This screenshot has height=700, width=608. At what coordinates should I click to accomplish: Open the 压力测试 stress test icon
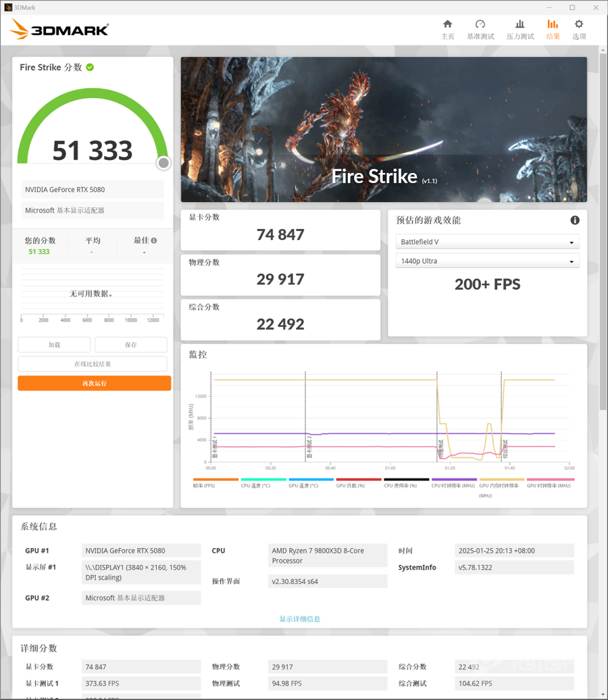click(520, 29)
